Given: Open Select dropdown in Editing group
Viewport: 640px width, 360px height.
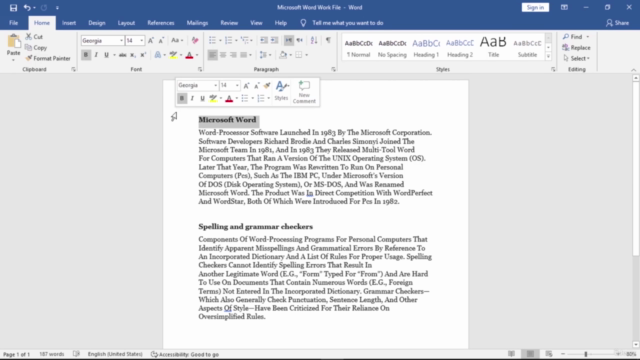Looking at the screenshot, I should click(x=576, y=58).
